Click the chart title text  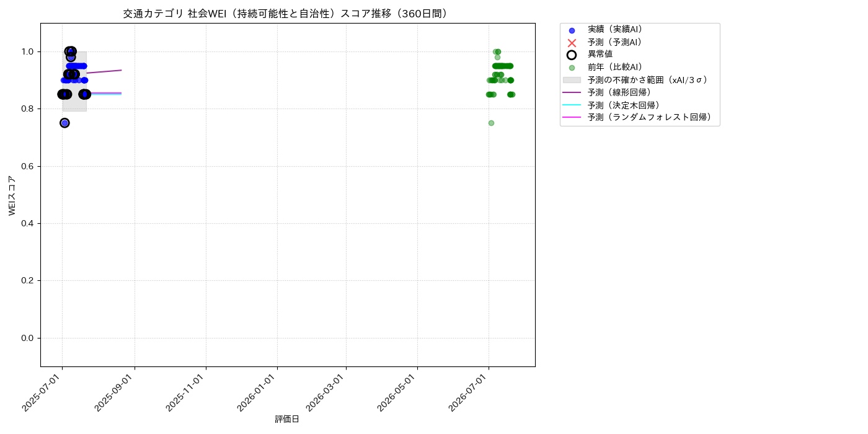click(287, 14)
